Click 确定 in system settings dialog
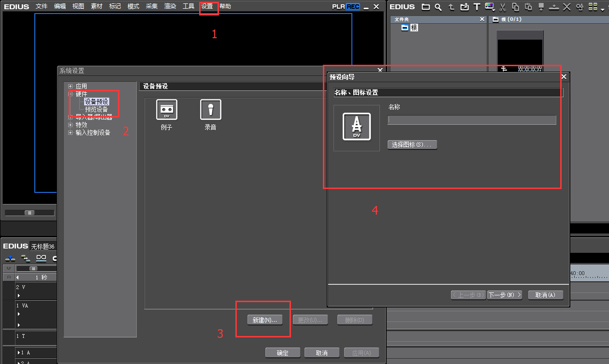This screenshot has width=609, height=364. [283, 353]
